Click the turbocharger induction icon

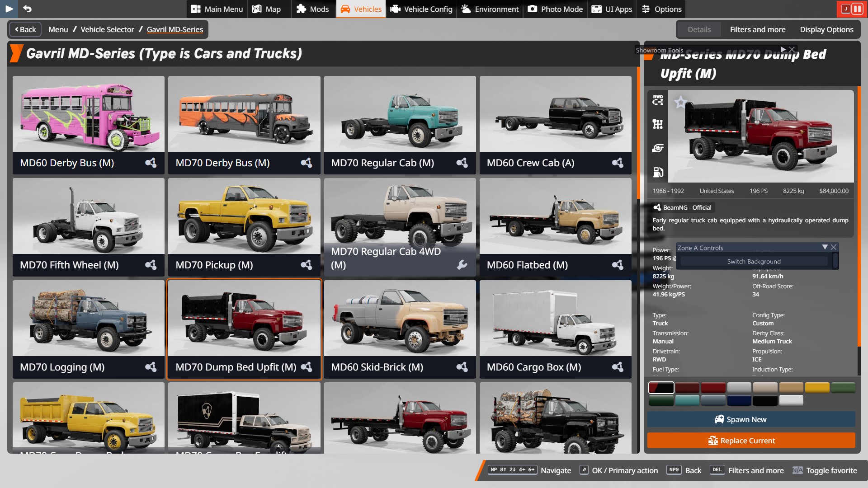(x=658, y=148)
